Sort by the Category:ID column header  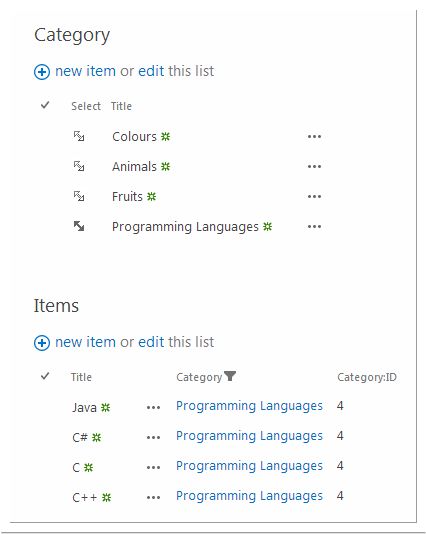pos(367,377)
